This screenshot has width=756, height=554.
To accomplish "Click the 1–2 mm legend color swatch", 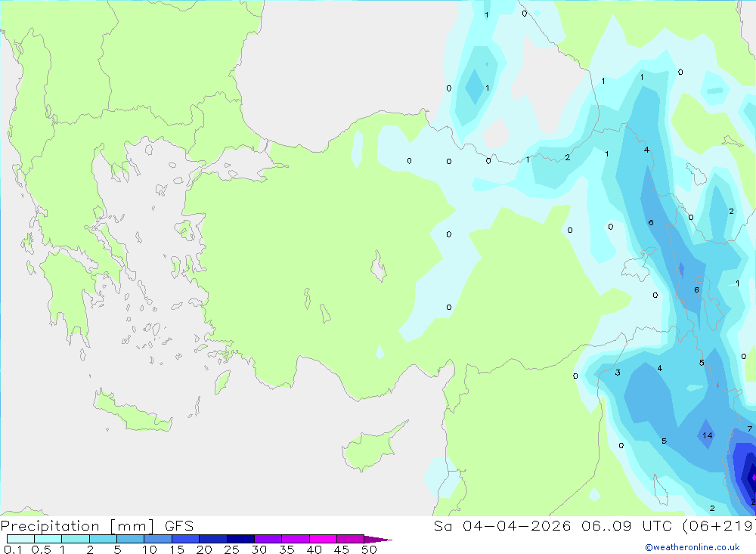I will click(x=76, y=539).
